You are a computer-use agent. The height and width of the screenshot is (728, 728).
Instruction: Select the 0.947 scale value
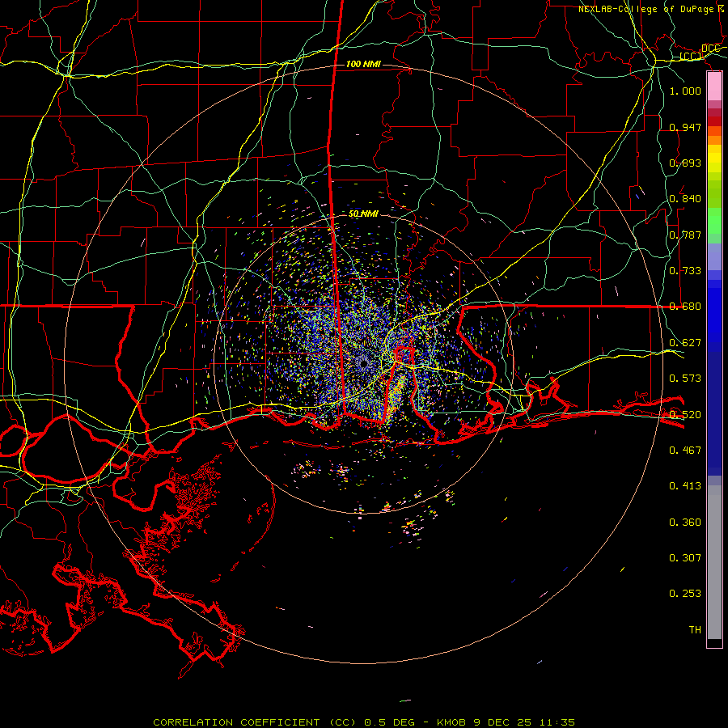point(685,127)
